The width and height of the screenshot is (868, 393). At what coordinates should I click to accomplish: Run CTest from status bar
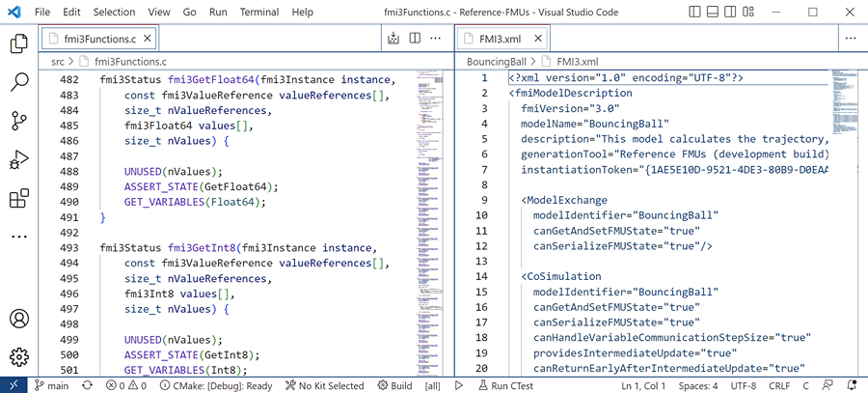tap(505, 386)
